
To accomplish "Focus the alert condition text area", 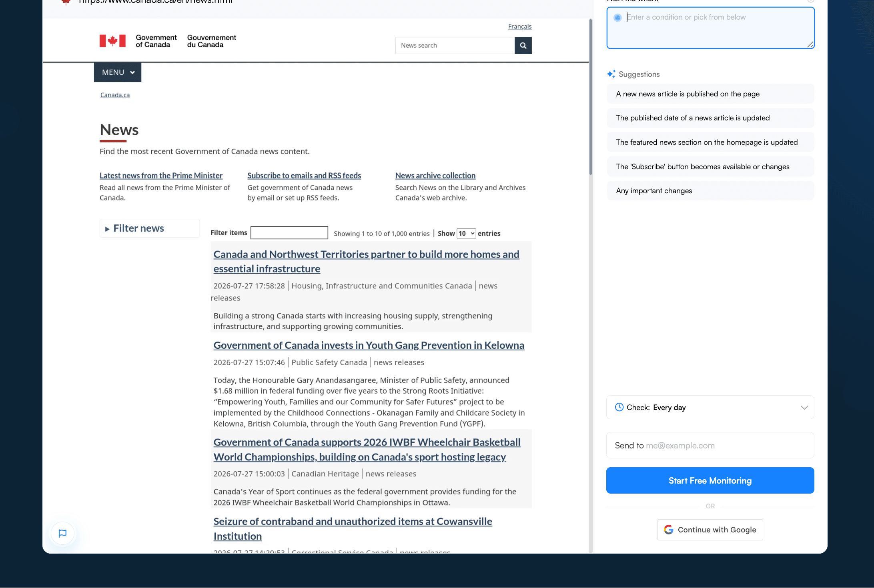I will pyautogui.click(x=710, y=28).
